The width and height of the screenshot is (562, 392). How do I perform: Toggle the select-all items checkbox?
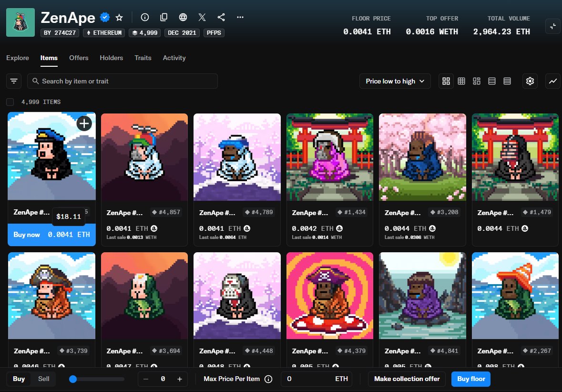[10, 102]
